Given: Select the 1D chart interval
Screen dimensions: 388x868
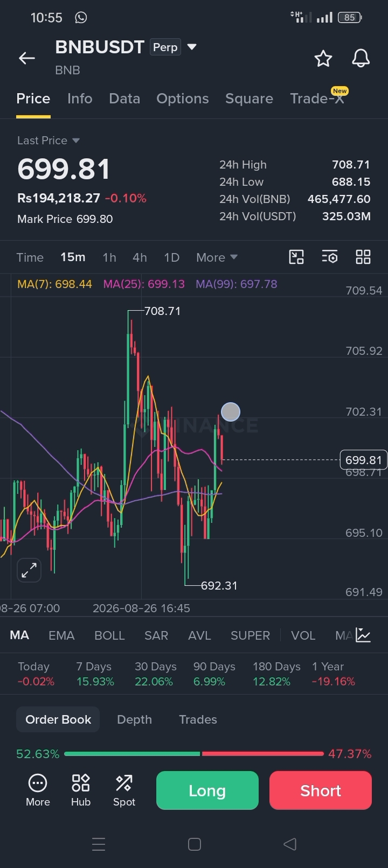Looking at the screenshot, I should tap(171, 257).
